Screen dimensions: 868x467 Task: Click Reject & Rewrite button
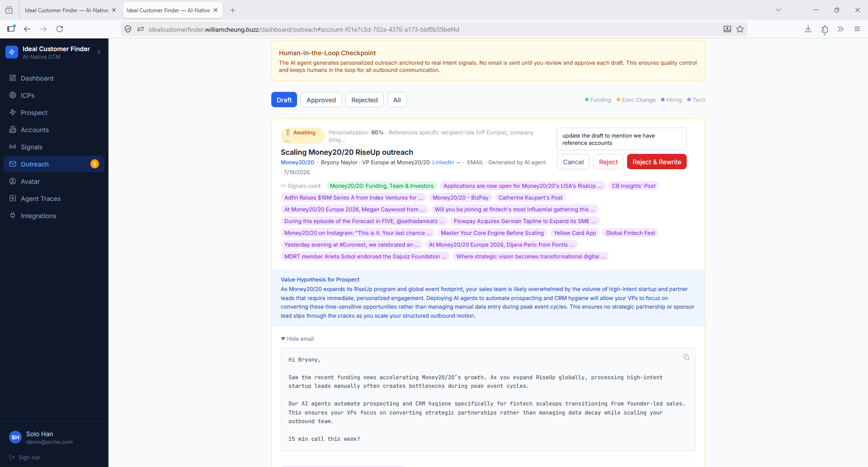click(x=657, y=162)
